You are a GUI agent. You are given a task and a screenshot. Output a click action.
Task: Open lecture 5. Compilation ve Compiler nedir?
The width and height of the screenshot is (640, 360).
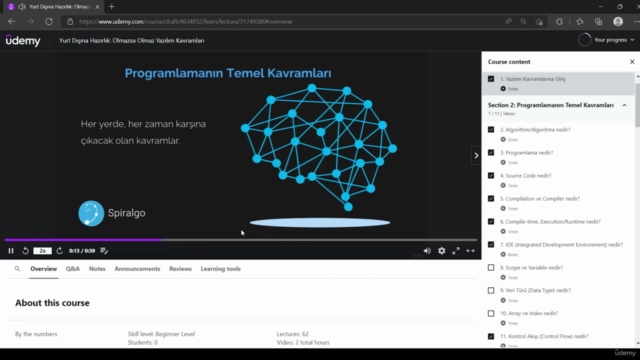540,199
